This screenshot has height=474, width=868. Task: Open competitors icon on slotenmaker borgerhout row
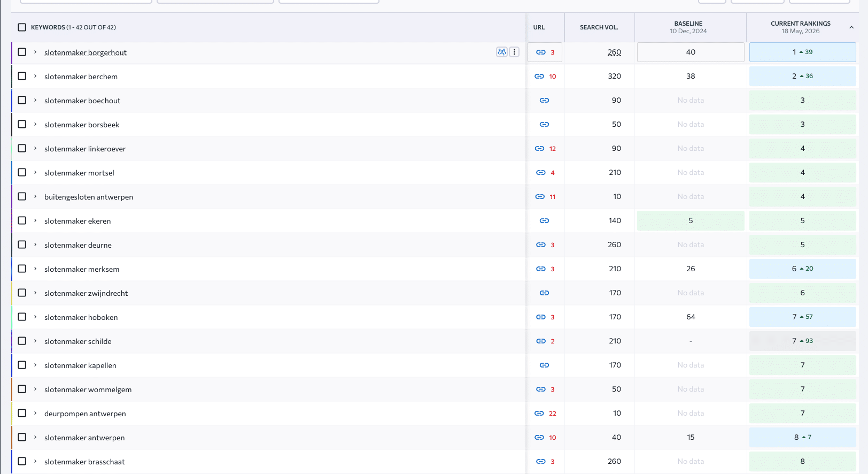click(x=501, y=52)
